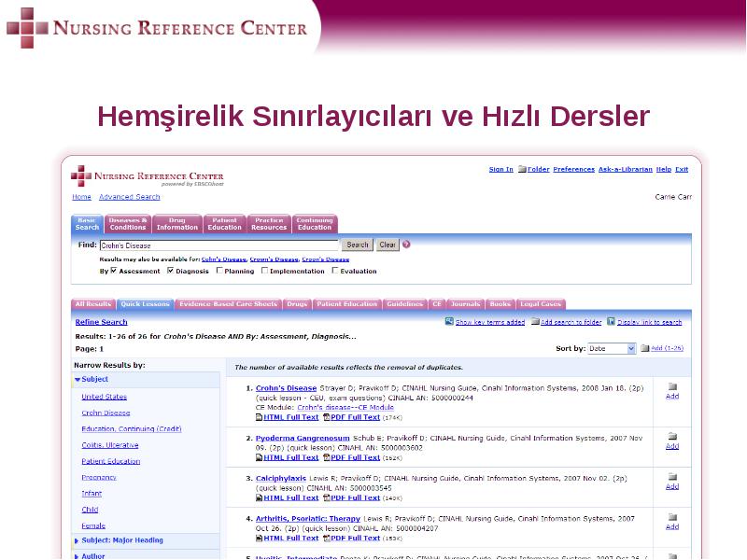Enable the Planning checkbox
The image size is (747, 560).
click(219, 271)
